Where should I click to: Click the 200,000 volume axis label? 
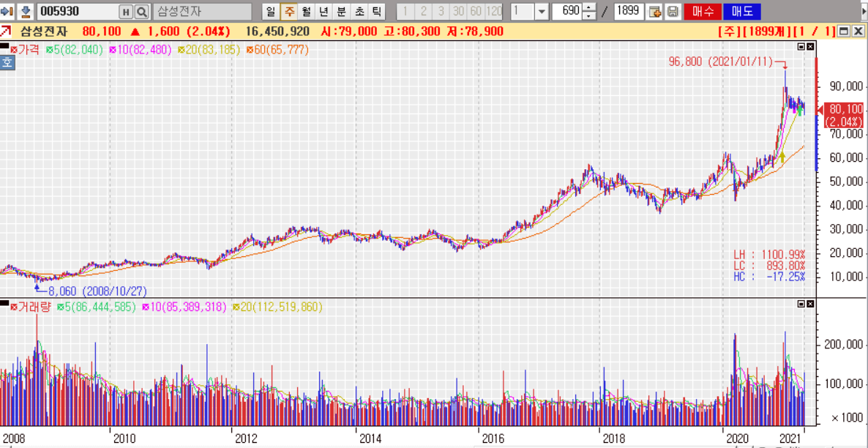pos(844,345)
